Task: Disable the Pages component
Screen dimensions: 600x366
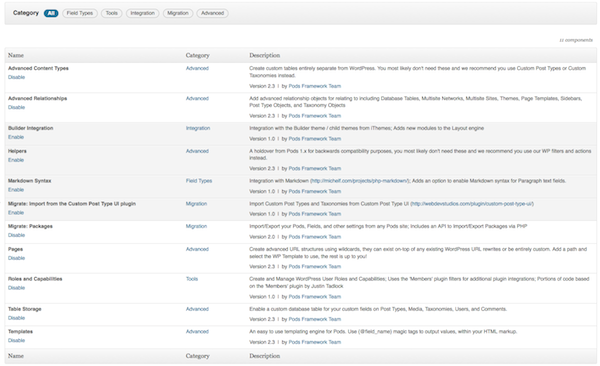Action: (x=16, y=258)
